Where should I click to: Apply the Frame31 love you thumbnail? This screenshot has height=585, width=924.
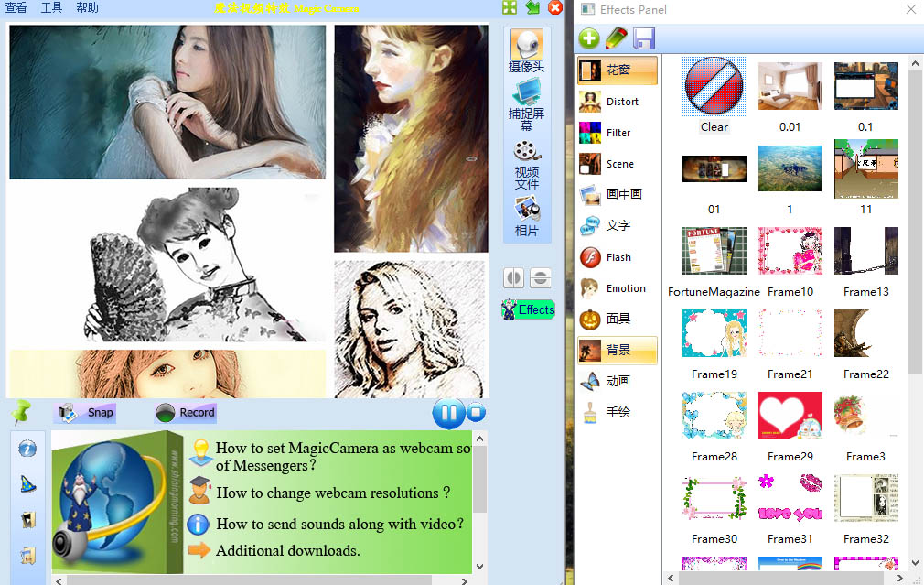[790, 498]
